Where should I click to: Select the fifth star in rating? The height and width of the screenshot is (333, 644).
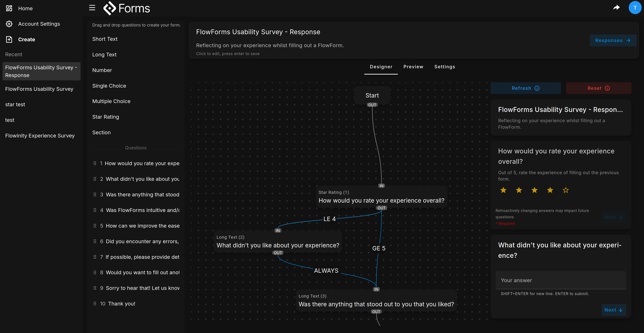[565, 190]
